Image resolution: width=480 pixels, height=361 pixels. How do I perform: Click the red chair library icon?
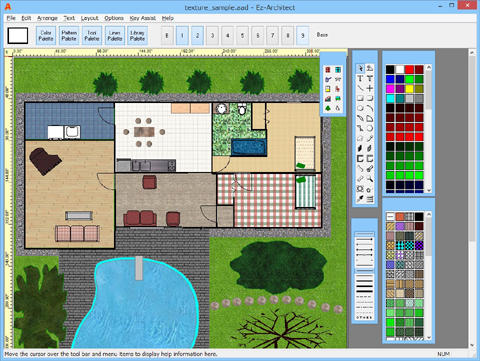[338, 89]
